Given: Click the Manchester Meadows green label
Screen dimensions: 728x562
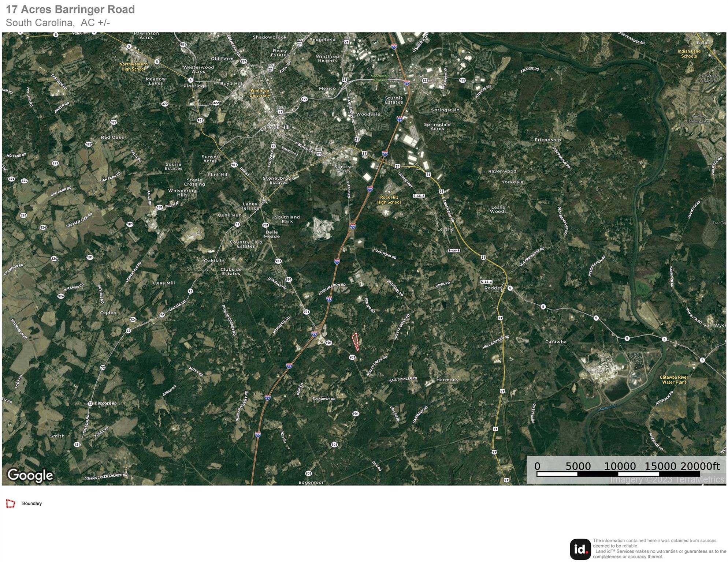Looking at the screenshot, I should point(380,78).
